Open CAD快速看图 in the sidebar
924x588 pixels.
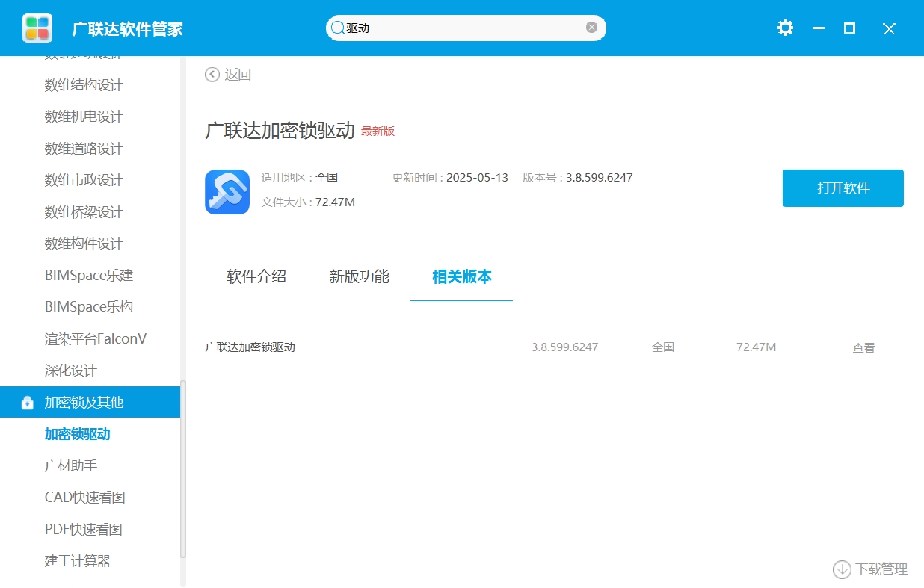tap(85, 498)
